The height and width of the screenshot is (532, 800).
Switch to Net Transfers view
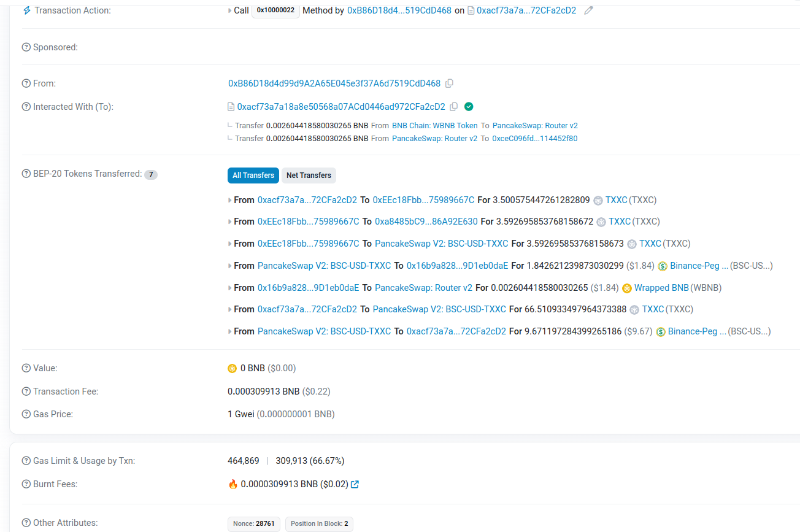[x=309, y=175]
